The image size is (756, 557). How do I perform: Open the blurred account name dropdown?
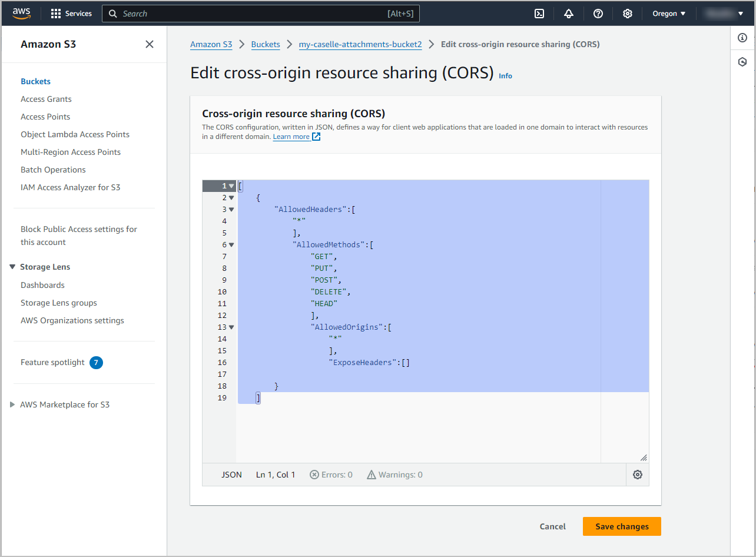click(x=724, y=14)
